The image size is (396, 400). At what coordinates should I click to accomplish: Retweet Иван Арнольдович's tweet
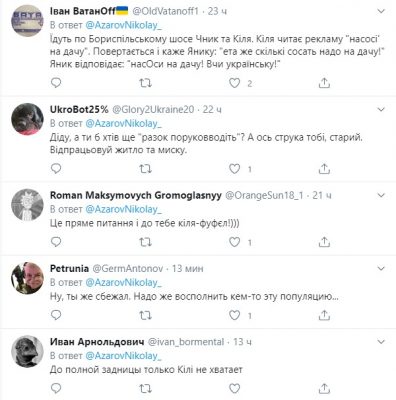[145, 388]
